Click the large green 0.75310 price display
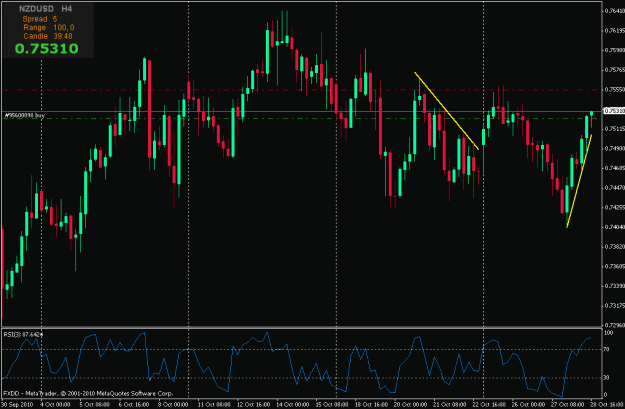Screen dimensions: 625x409 point(47,49)
